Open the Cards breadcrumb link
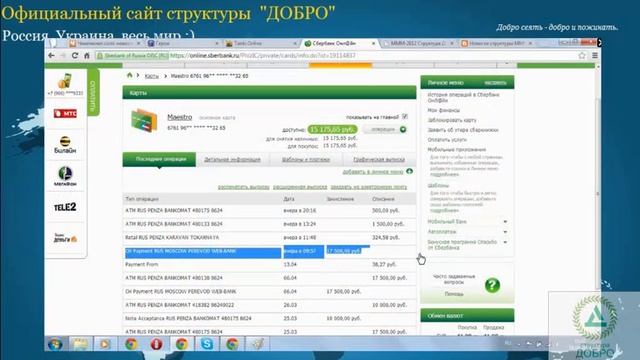Image resolution: width=640 pixels, height=360 pixels. pyautogui.click(x=151, y=76)
